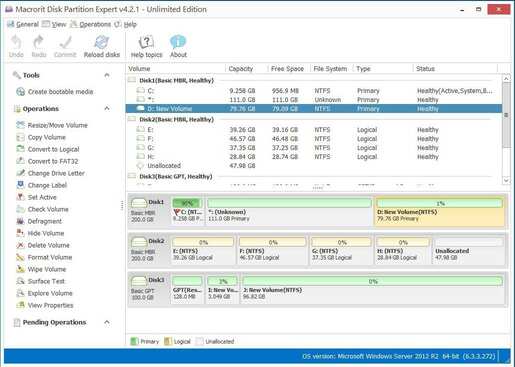Screen dimensions: 515x367
Task: Start Resize/Move Volume operation
Action: (x=52, y=125)
